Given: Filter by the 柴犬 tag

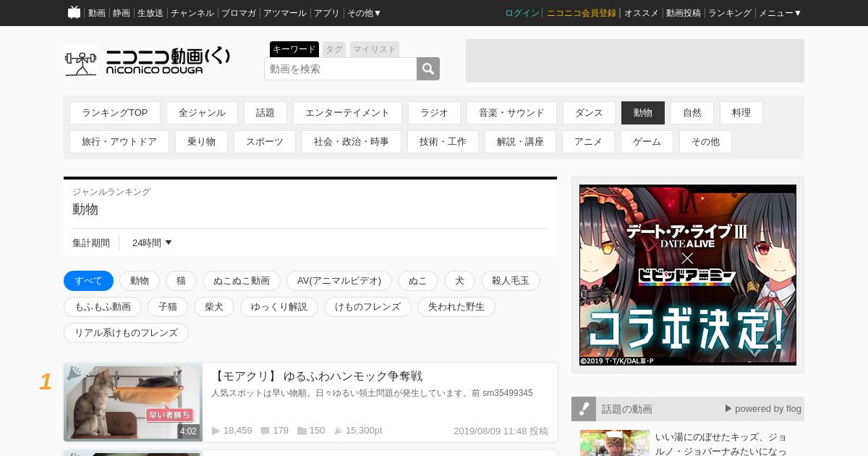Looking at the screenshot, I should 214,307.
